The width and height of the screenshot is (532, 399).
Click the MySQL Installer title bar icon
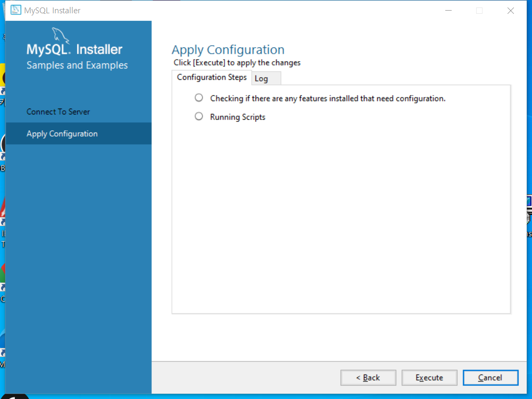click(15, 10)
